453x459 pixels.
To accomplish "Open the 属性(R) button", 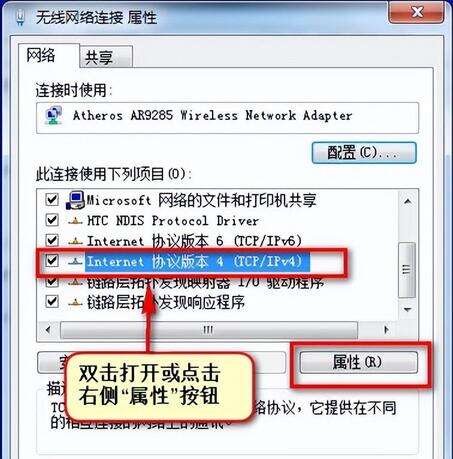I will click(x=358, y=362).
